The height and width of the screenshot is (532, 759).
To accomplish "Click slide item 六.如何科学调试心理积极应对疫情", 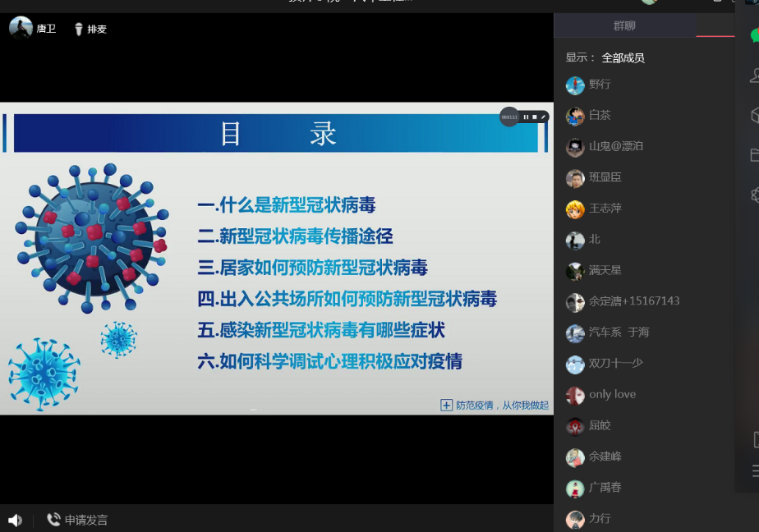I will [x=329, y=361].
